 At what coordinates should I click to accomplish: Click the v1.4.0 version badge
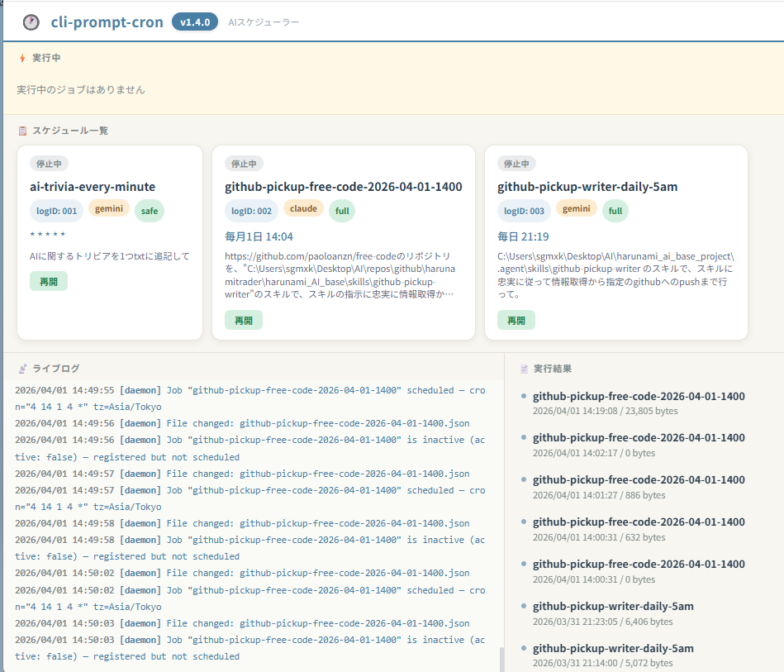click(195, 22)
